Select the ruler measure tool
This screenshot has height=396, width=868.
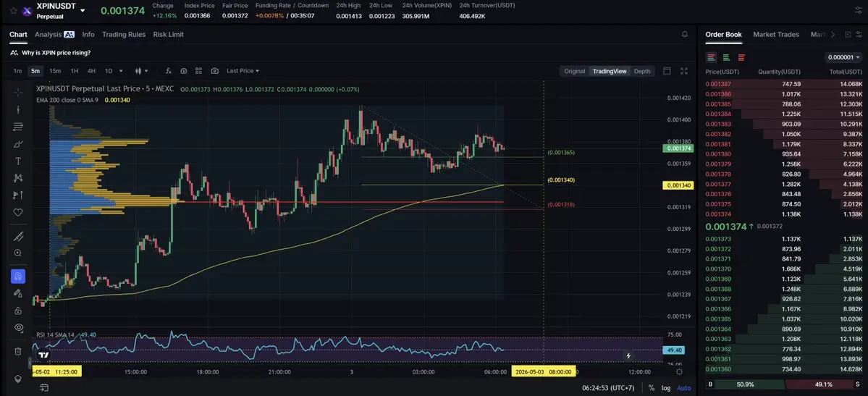(17, 237)
